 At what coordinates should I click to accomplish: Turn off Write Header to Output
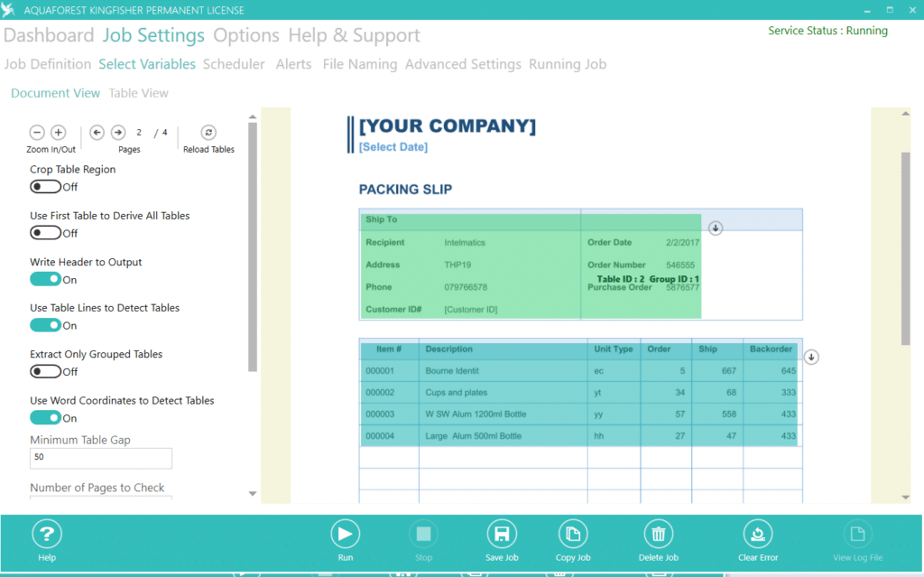pos(45,279)
